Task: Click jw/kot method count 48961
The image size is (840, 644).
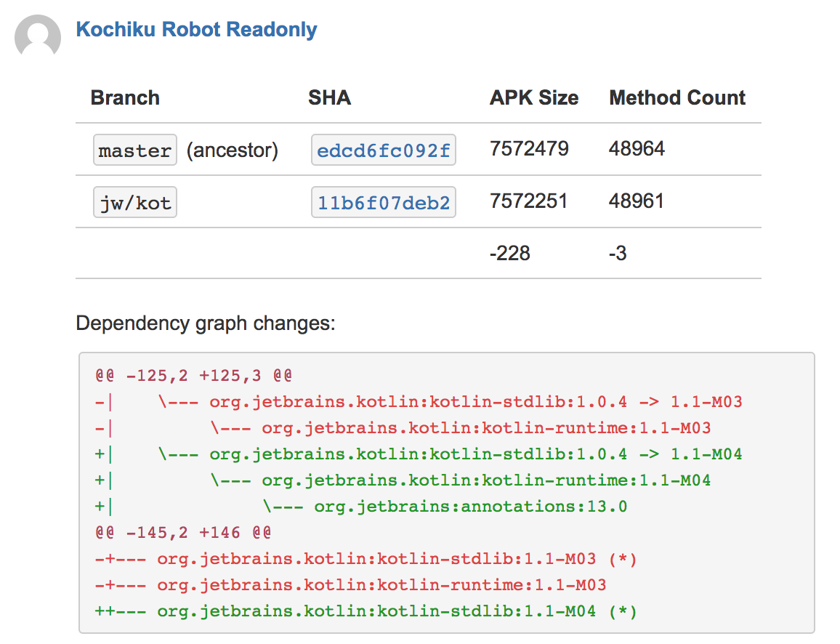Action: 637,201
